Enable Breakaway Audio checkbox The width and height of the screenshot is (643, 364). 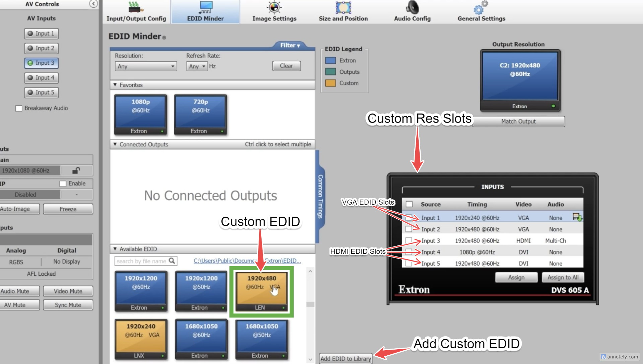tap(19, 108)
